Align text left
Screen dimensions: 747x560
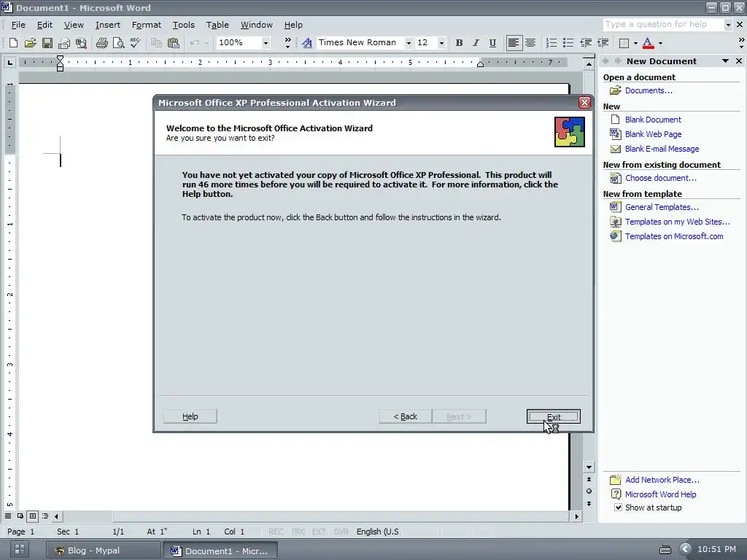[513, 43]
